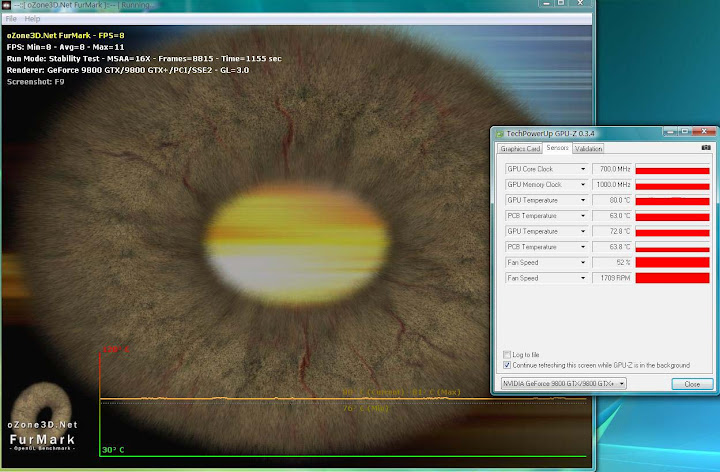
Task: Go to the Validation tab
Action: pos(588,148)
